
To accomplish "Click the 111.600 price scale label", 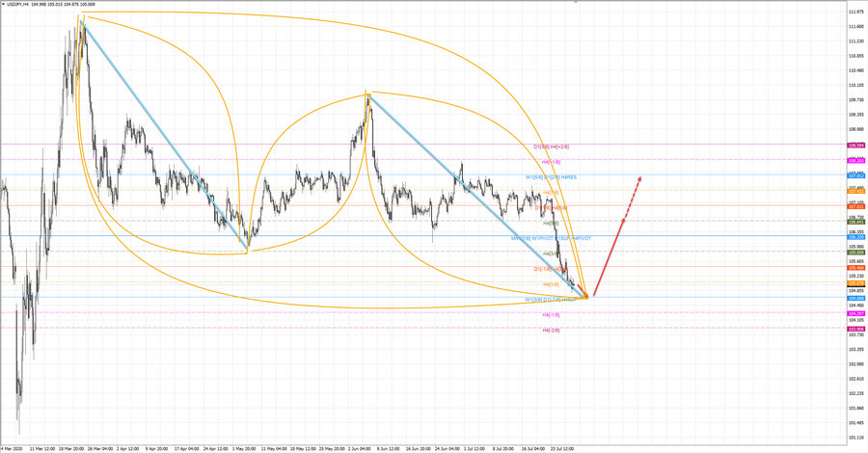I will pyautogui.click(x=856, y=27).
